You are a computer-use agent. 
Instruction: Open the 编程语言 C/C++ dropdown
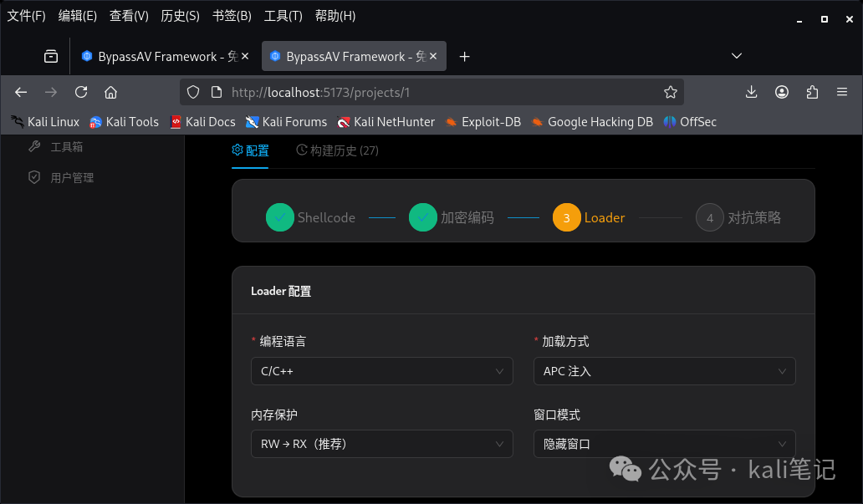[x=382, y=371]
